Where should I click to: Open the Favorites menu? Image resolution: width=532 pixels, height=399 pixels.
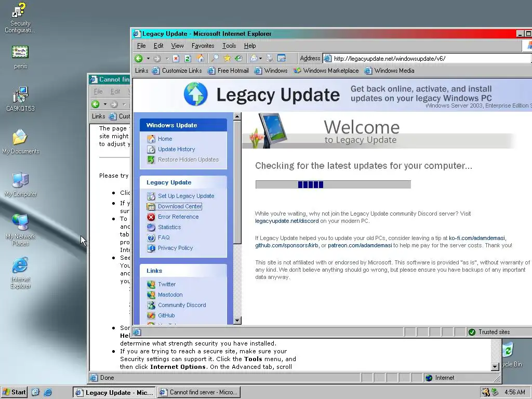point(203,46)
